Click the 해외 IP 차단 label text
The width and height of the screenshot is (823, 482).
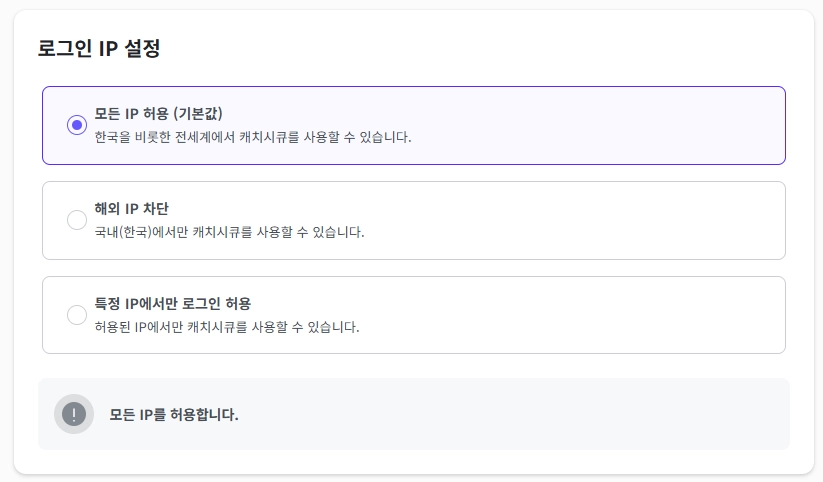(x=131, y=209)
